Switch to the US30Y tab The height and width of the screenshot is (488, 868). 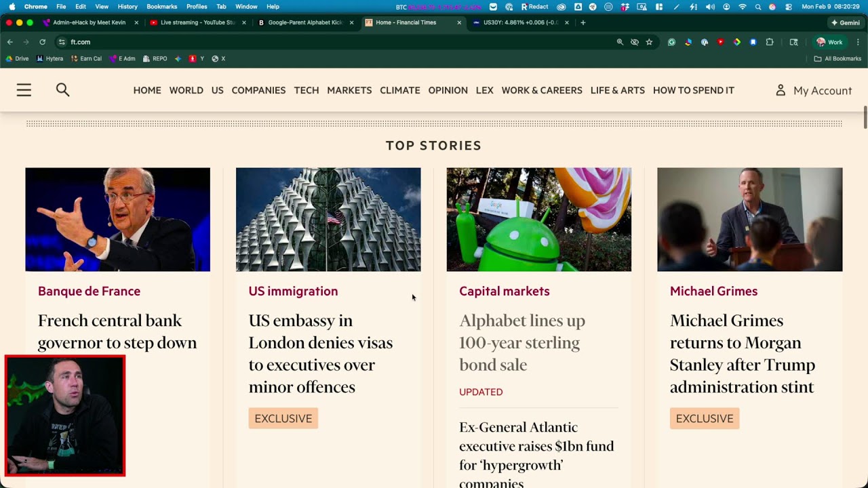coord(521,22)
